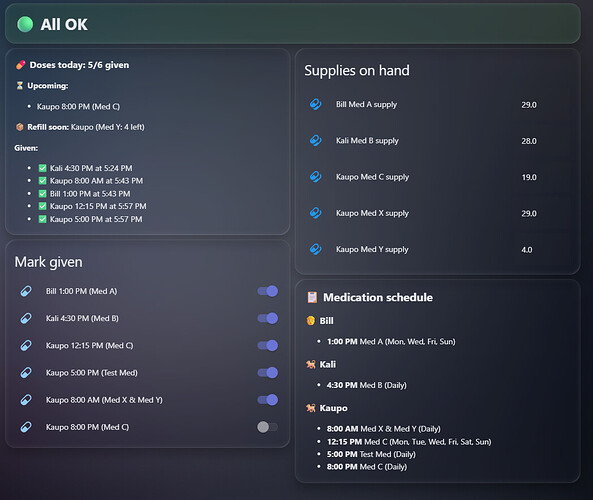The width and height of the screenshot is (593, 500).
Task: Toggle Kaupo 8:00 AM (Med X & Med Y) switch
Action: coord(267,400)
